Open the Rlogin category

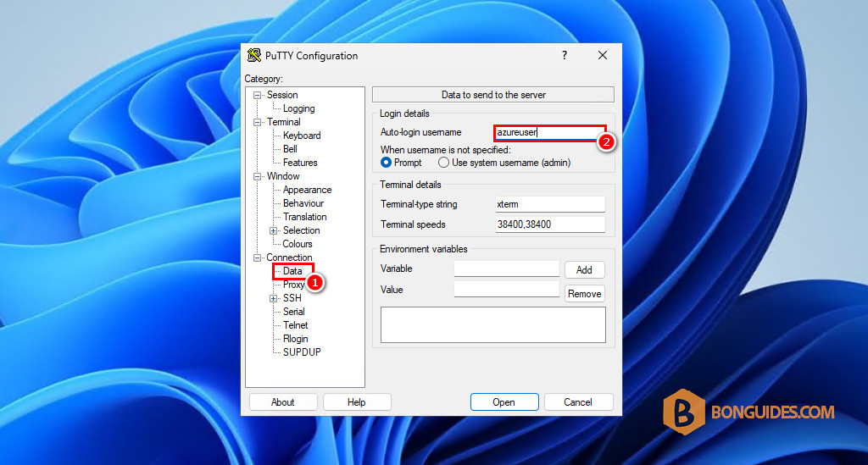point(296,339)
